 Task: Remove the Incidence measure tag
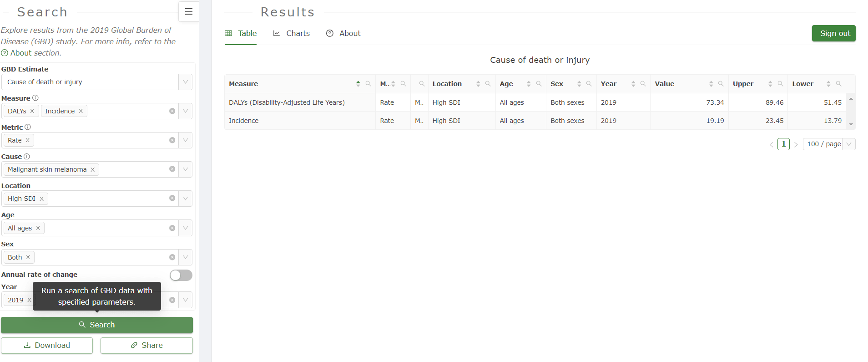[81, 111]
